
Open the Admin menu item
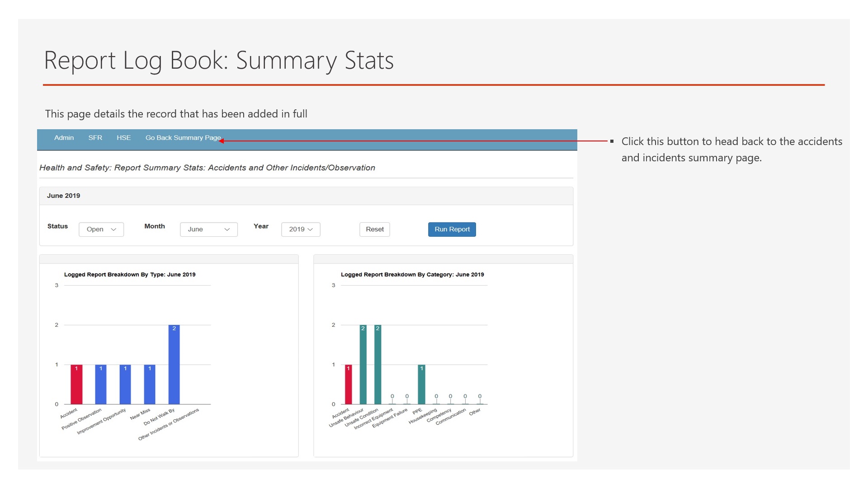click(64, 138)
